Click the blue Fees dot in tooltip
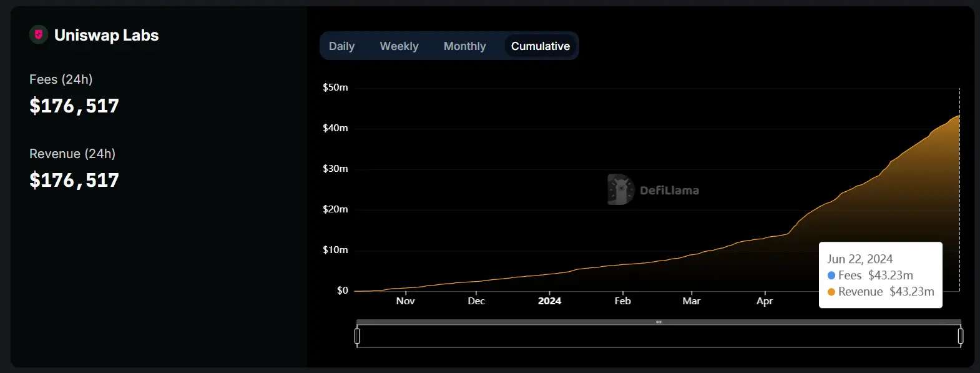This screenshot has width=980, height=373. pos(831,276)
